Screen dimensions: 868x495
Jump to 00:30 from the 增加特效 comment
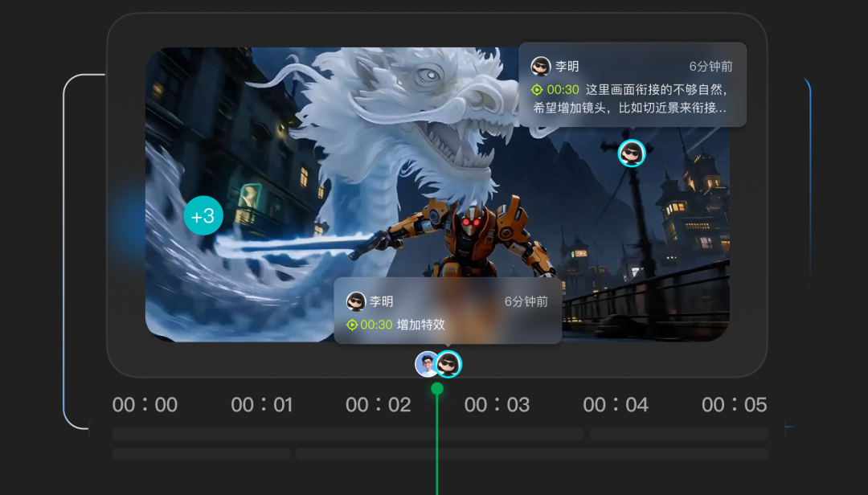pos(376,325)
